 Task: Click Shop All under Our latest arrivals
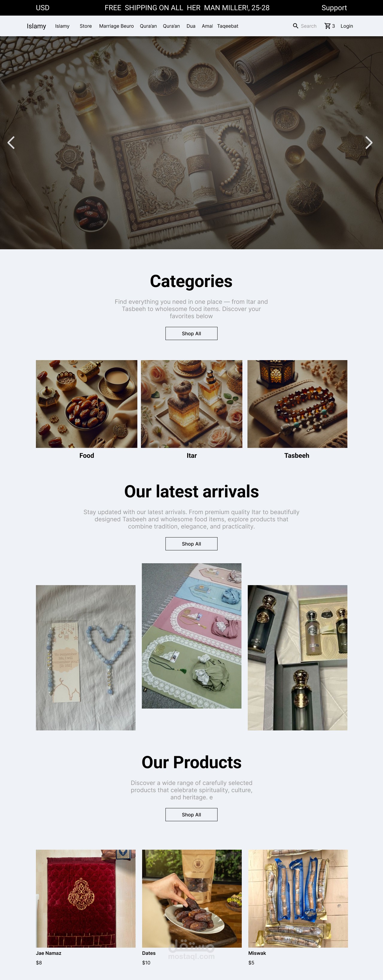191,544
